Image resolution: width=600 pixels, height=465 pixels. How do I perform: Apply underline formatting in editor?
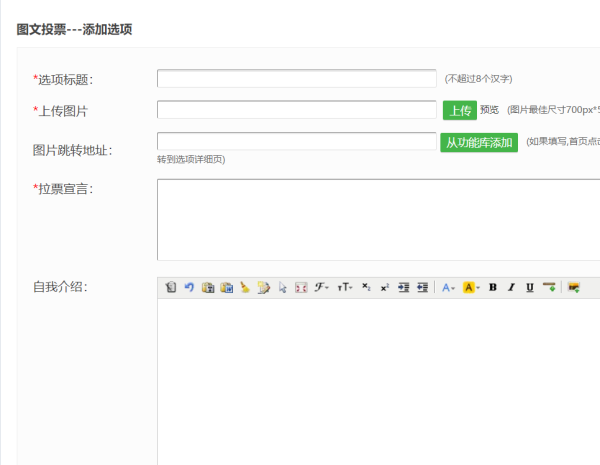tap(529, 287)
